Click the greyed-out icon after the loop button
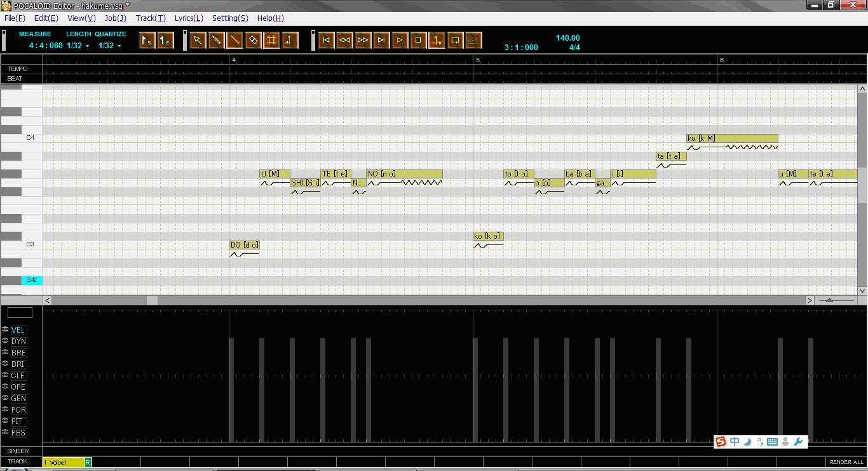This screenshot has width=868, height=471. (x=473, y=41)
